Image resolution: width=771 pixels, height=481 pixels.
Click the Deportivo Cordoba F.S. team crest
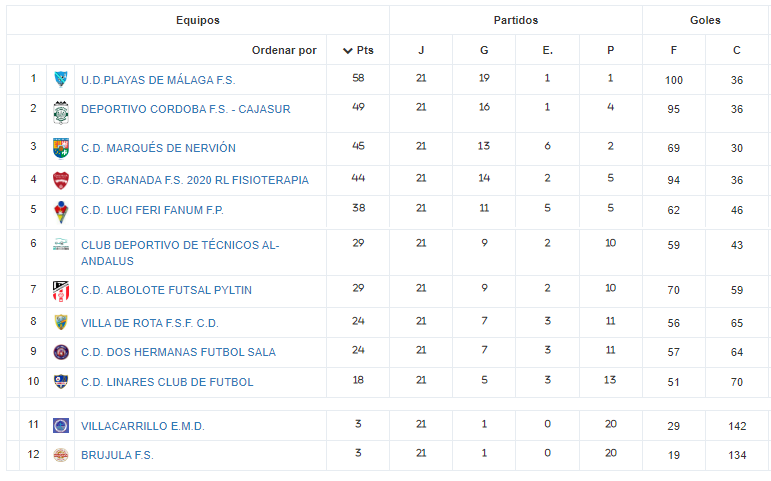click(x=61, y=113)
